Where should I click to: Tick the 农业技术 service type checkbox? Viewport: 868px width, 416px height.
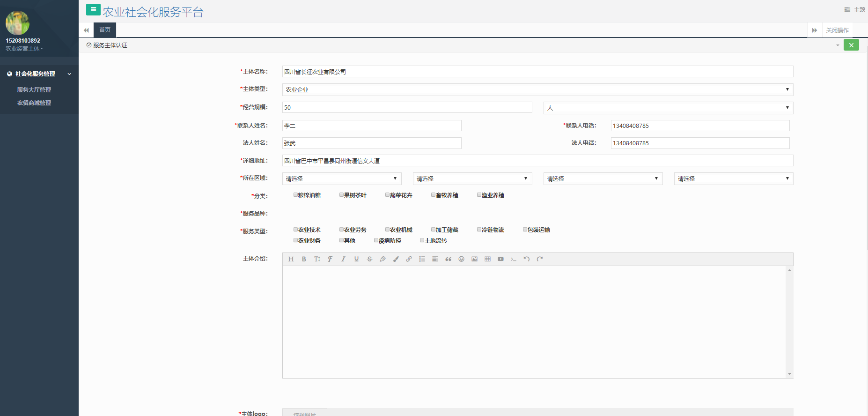pyautogui.click(x=295, y=230)
